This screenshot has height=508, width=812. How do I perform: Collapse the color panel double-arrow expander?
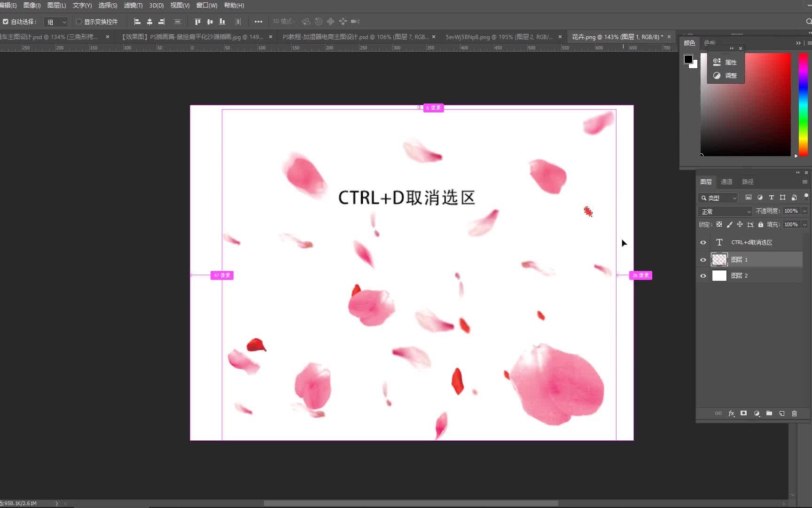point(798,43)
